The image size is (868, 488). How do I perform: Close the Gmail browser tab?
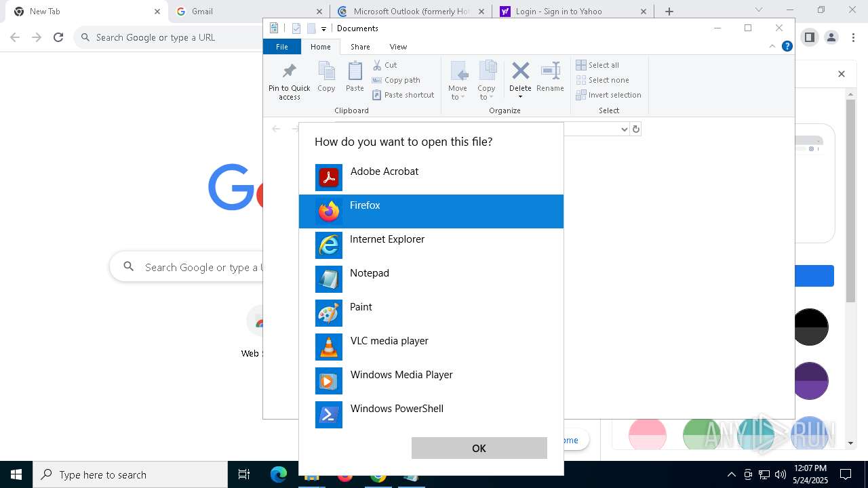tap(319, 12)
